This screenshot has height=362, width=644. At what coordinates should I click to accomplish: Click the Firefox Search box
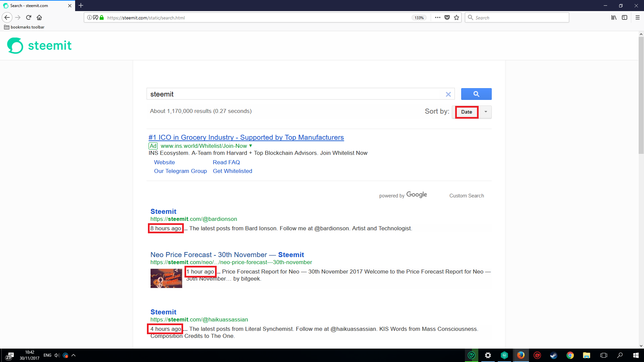[517, 17]
